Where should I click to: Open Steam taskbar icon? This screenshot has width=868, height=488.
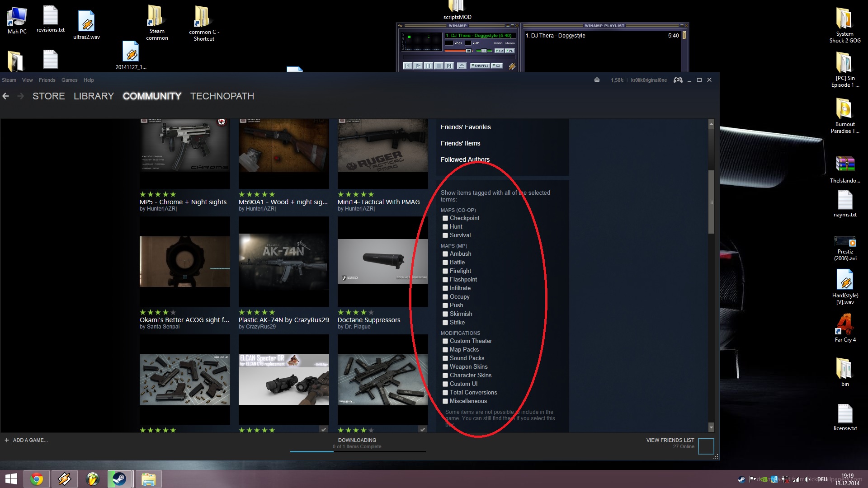coord(120,479)
